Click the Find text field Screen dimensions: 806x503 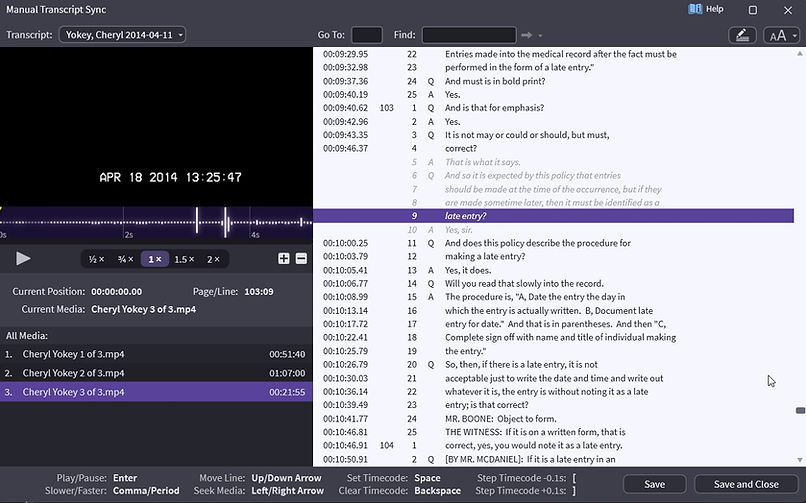click(468, 35)
